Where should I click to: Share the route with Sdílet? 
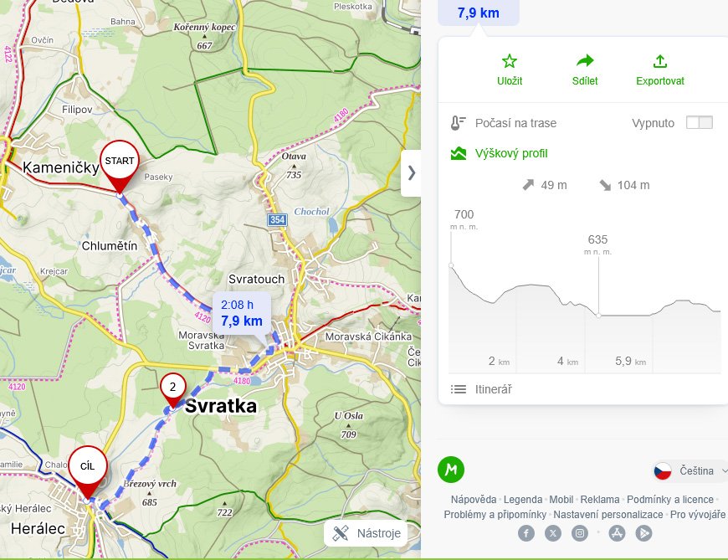point(585,61)
